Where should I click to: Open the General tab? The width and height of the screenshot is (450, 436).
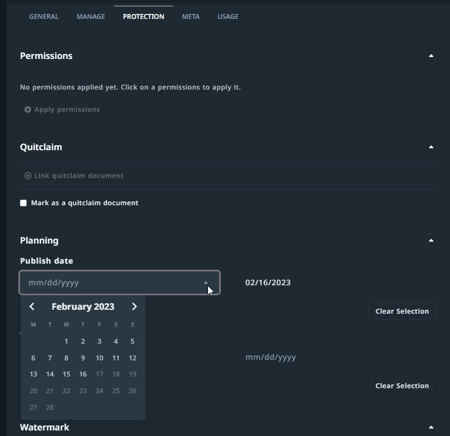click(x=44, y=17)
